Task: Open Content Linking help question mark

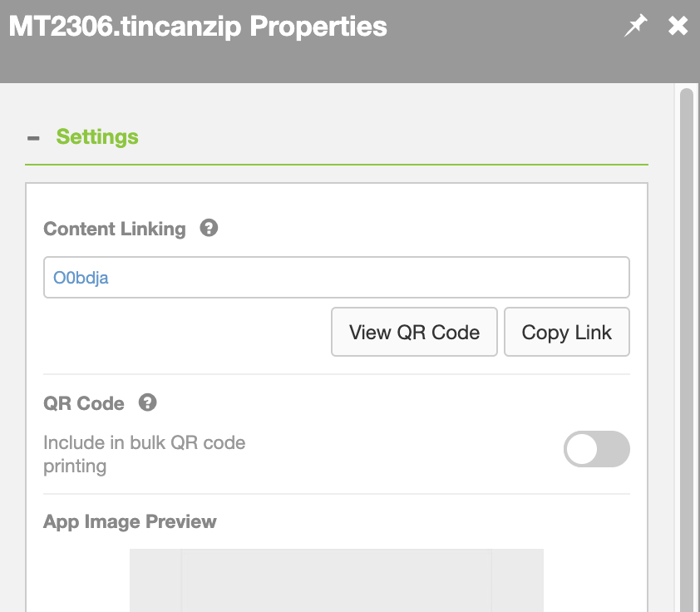Action: pos(209,228)
